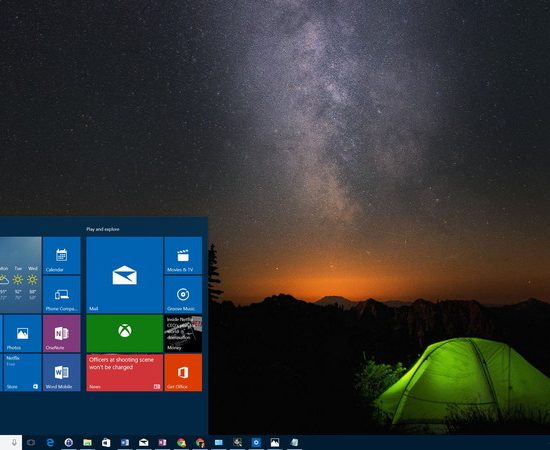Open the red News headline tile
The height and width of the screenshot is (450, 550).
click(125, 372)
